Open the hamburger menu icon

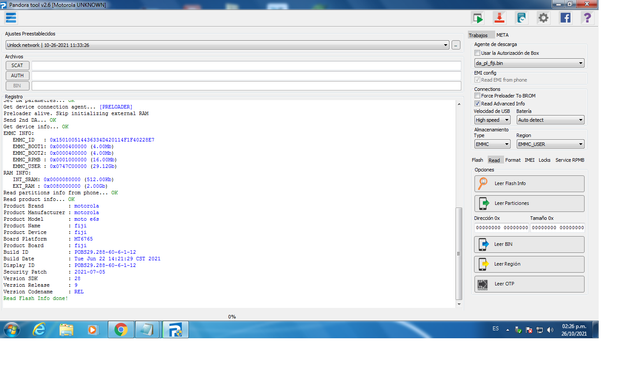[x=11, y=18]
